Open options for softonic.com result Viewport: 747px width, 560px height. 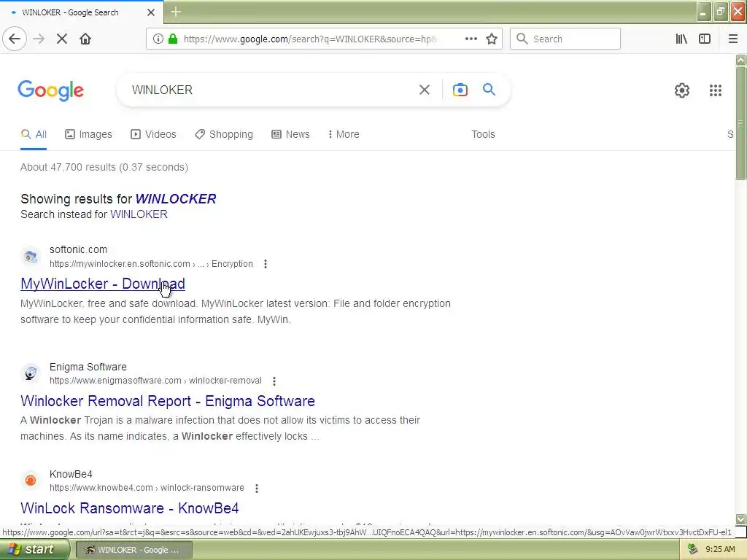266,264
